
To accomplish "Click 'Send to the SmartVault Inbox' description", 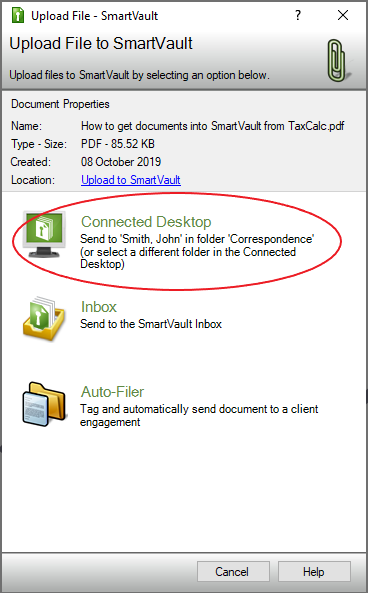I will pos(151,324).
